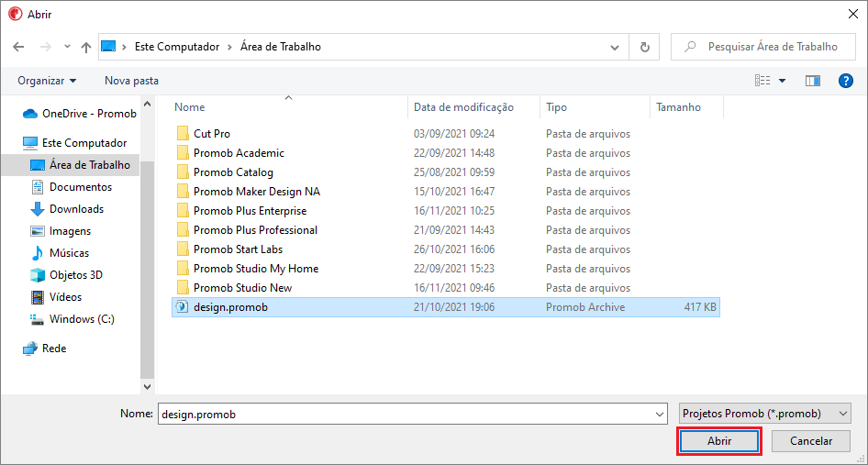Screen dimensions: 868x465
Task: Click the Promob Start Labs folder icon
Action: click(x=183, y=249)
